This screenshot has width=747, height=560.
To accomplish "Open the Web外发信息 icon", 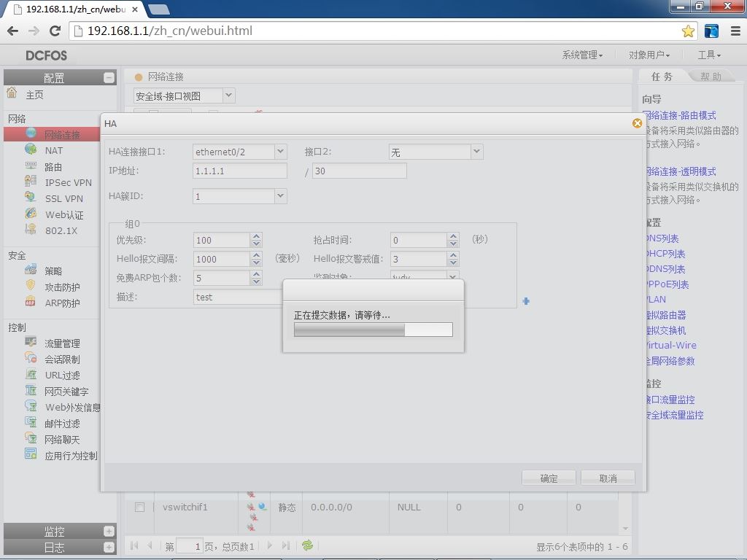I will click(31, 405).
